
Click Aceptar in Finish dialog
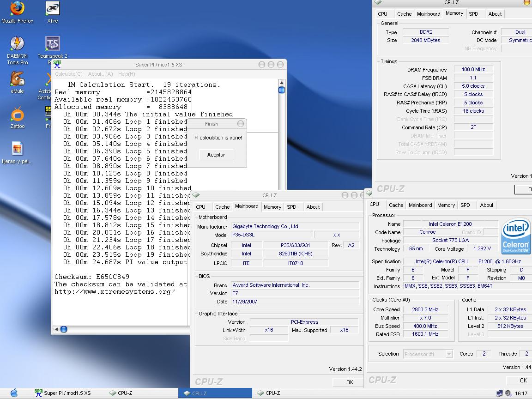point(216,155)
